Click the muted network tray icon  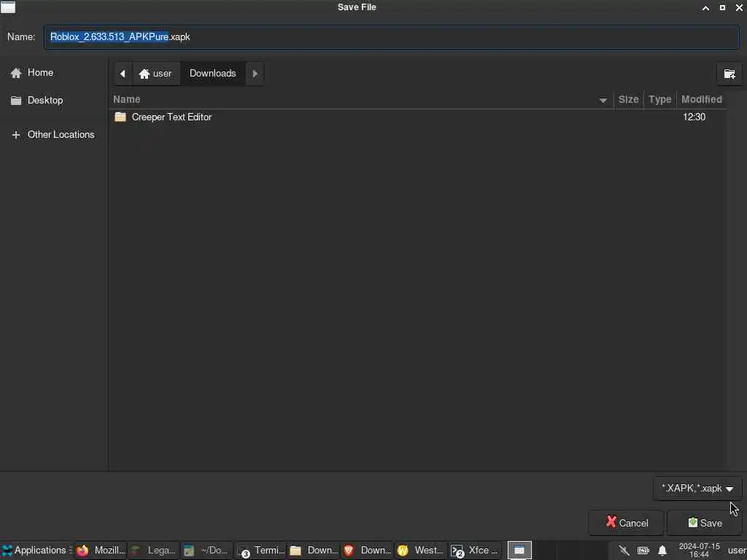tap(624, 551)
